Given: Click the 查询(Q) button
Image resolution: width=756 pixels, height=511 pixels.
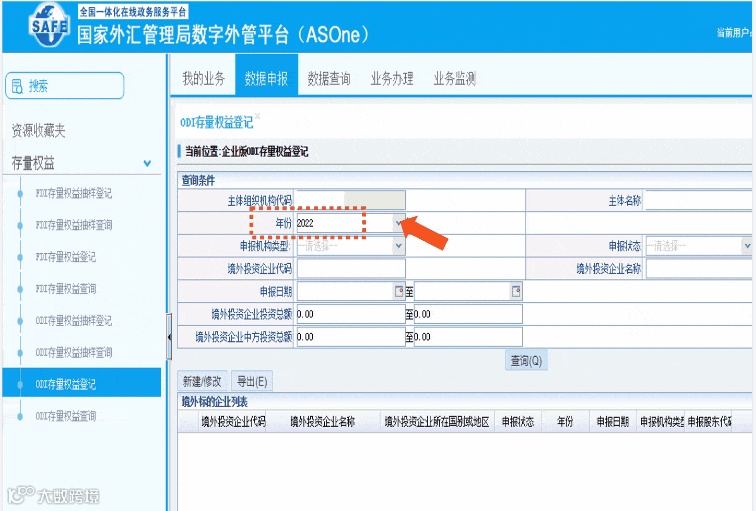Looking at the screenshot, I should coord(526,361).
